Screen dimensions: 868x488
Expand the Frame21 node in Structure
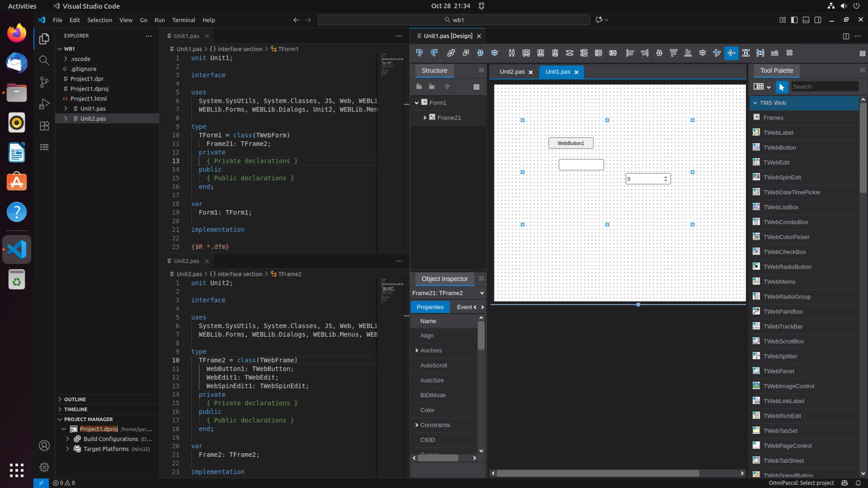(425, 117)
